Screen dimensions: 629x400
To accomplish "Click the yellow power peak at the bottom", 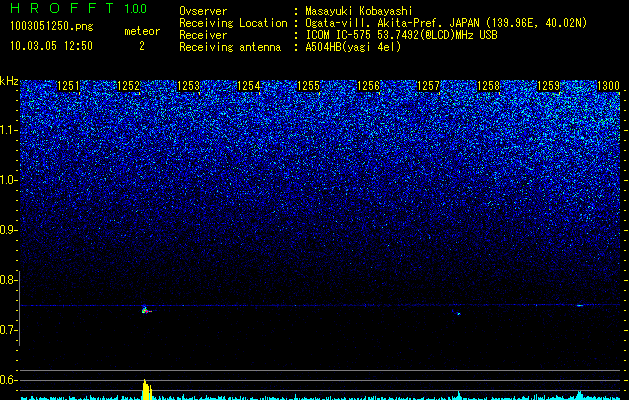I will pyautogui.click(x=147, y=390).
